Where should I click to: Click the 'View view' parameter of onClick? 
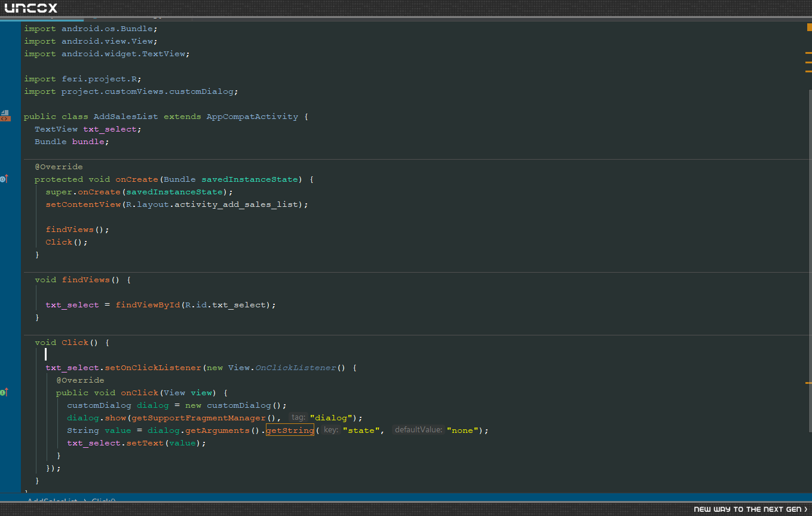188,393
